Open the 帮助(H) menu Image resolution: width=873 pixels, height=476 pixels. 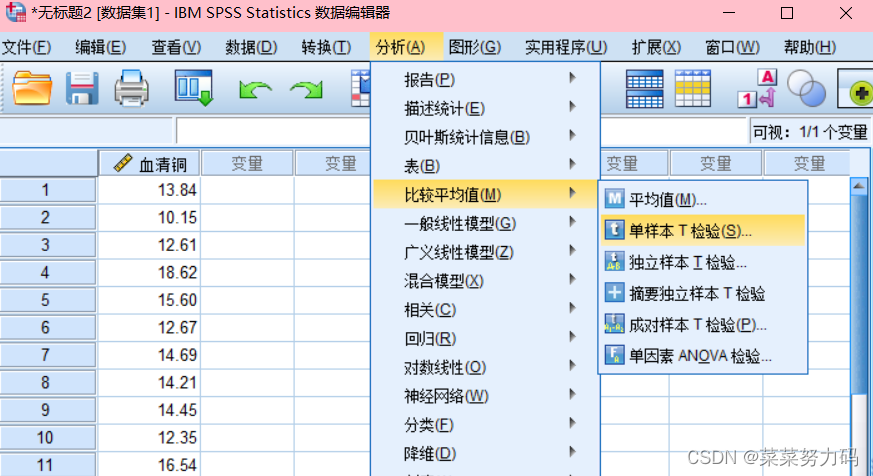tap(810, 47)
